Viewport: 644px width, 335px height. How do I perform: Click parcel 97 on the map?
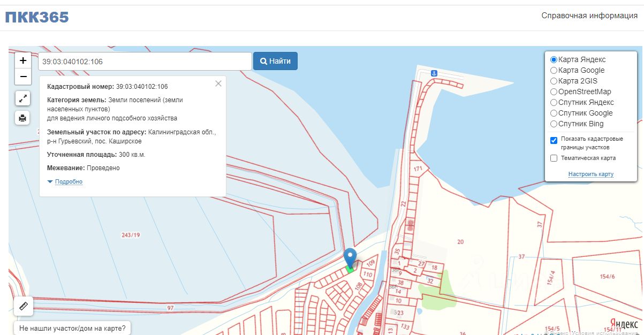(171, 308)
